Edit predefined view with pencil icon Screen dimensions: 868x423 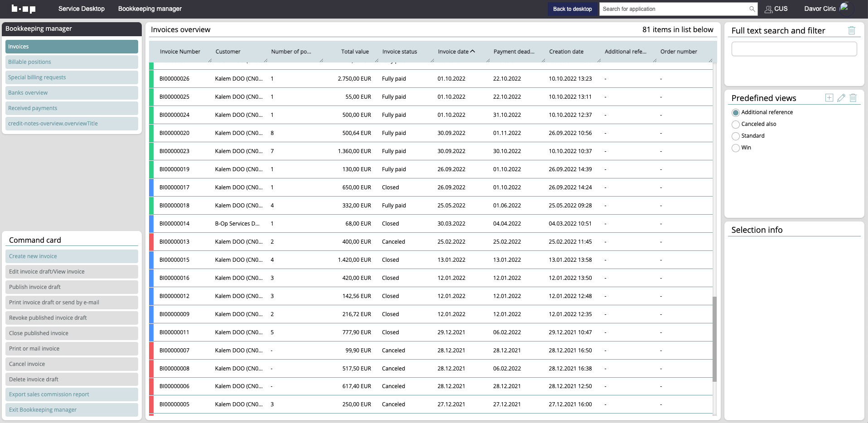[841, 98]
